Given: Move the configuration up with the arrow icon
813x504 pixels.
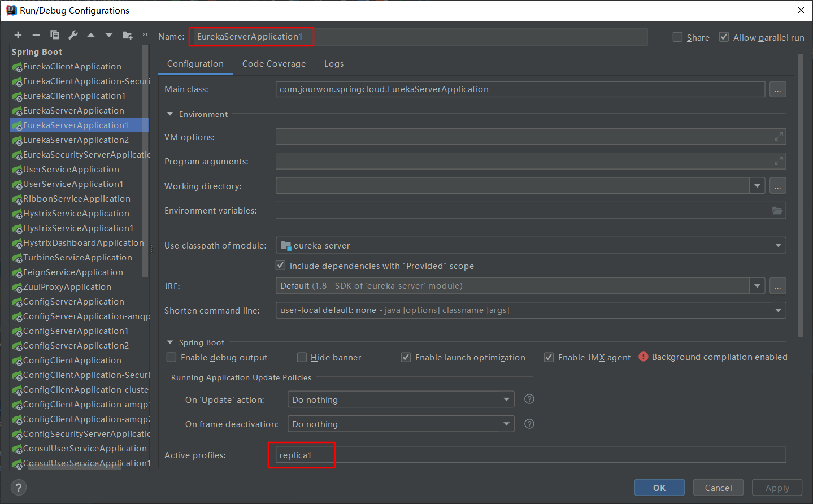Looking at the screenshot, I should (91, 35).
